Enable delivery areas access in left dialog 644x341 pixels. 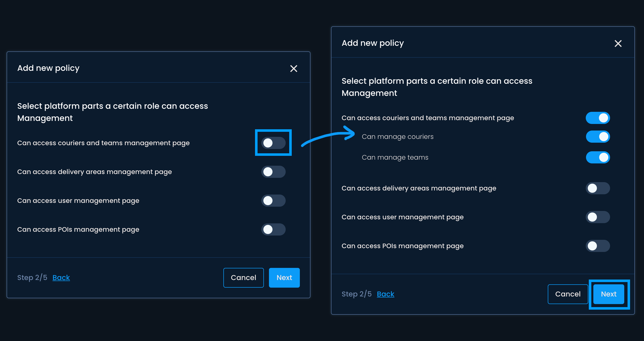[273, 172]
